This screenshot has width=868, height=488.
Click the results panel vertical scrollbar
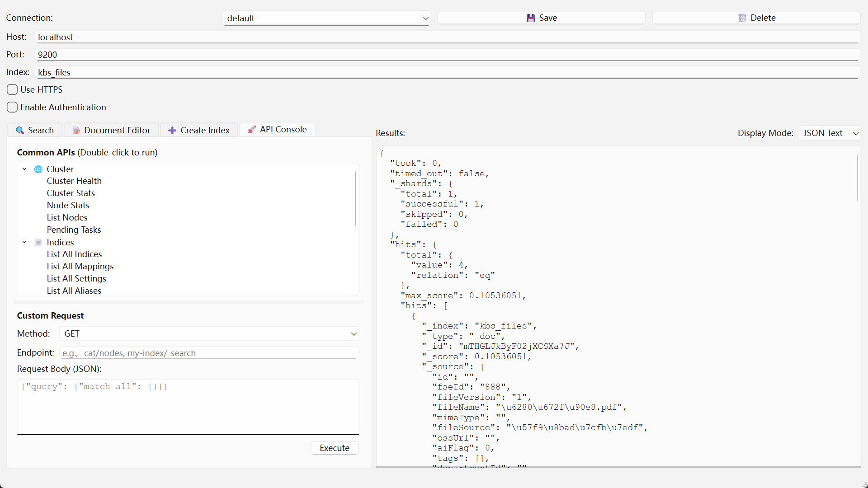click(857, 178)
